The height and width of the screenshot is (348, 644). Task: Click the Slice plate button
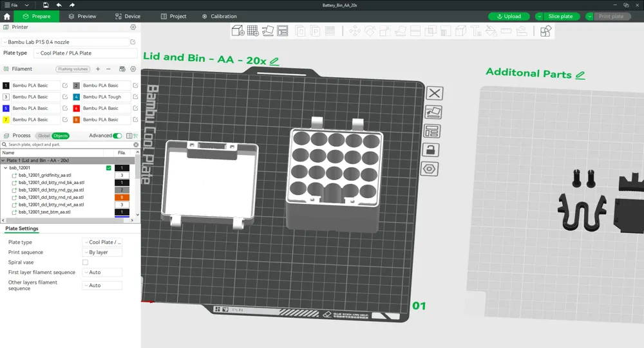point(560,16)
